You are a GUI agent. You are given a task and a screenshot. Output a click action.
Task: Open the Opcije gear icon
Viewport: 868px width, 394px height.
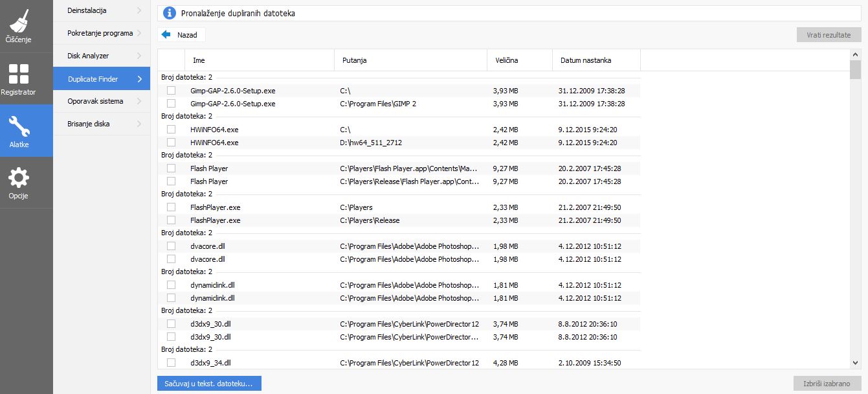coord(19,178)
